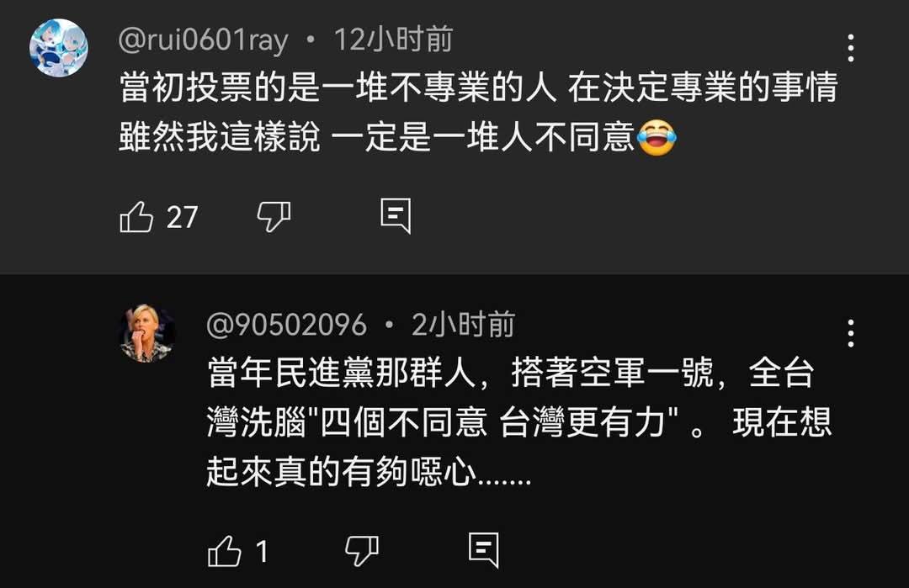Click the 12小时前 timestamp

click(x=393, y=40)
